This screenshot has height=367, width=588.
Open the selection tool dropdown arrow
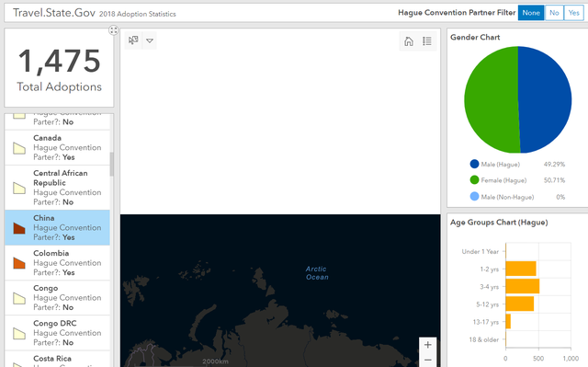click(150, 40)
